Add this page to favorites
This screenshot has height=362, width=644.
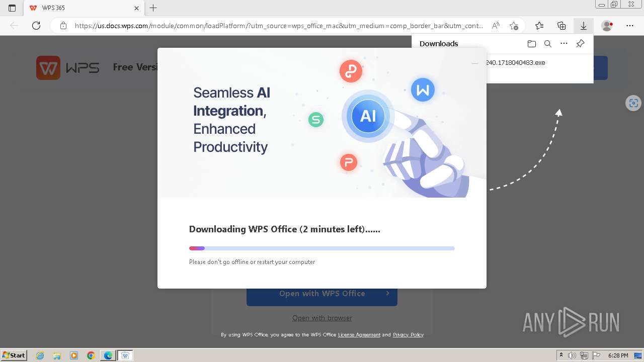(514, 26)
